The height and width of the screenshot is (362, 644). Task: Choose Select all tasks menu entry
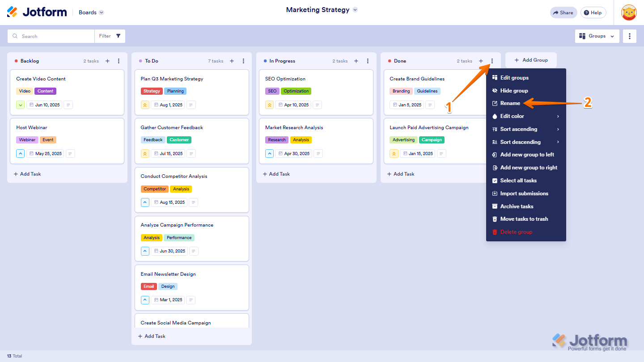pos(526,181)
